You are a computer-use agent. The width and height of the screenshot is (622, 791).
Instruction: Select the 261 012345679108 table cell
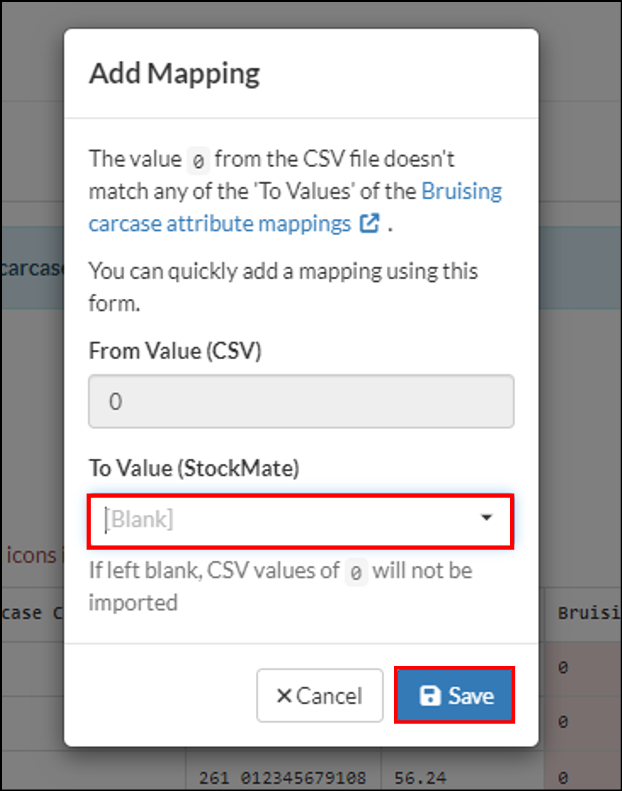[x=282, y=778]
